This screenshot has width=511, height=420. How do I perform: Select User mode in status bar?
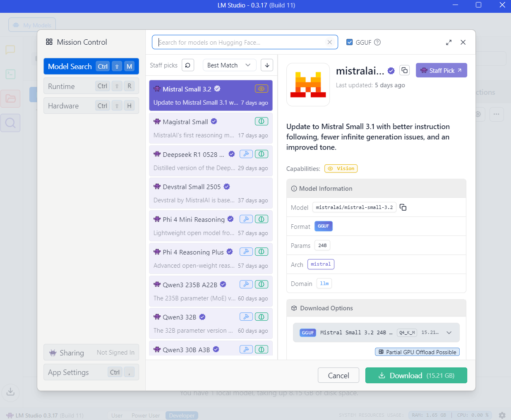tap(117, 415)
